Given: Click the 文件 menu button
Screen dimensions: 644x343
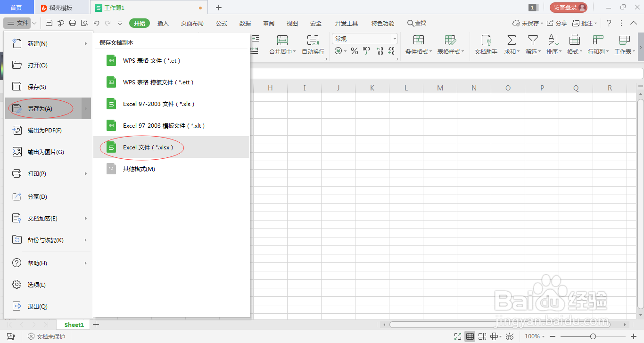Looking at the screenshot, I should [18, 23].
